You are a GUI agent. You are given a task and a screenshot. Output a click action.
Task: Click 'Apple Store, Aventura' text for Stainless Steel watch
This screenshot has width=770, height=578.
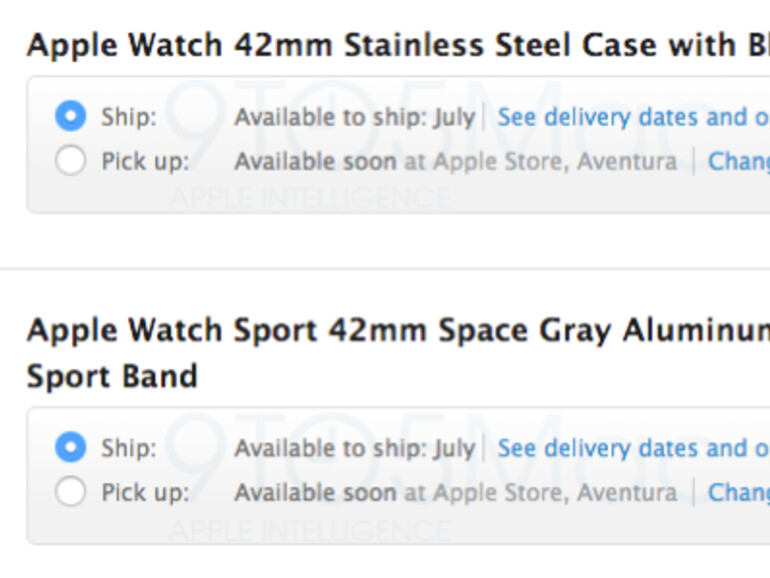point(553,161)
